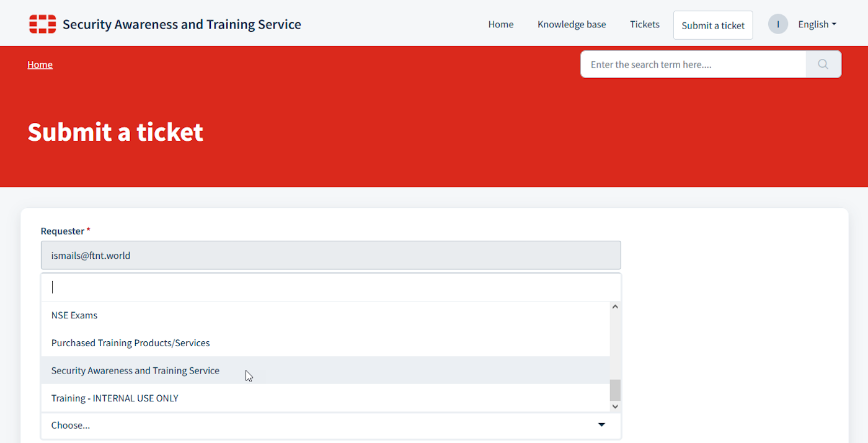The height and width of the screenshot is (443, 868).
Task: Choose Security Awareness and Training Service option
Action: (x=325, y=370)
